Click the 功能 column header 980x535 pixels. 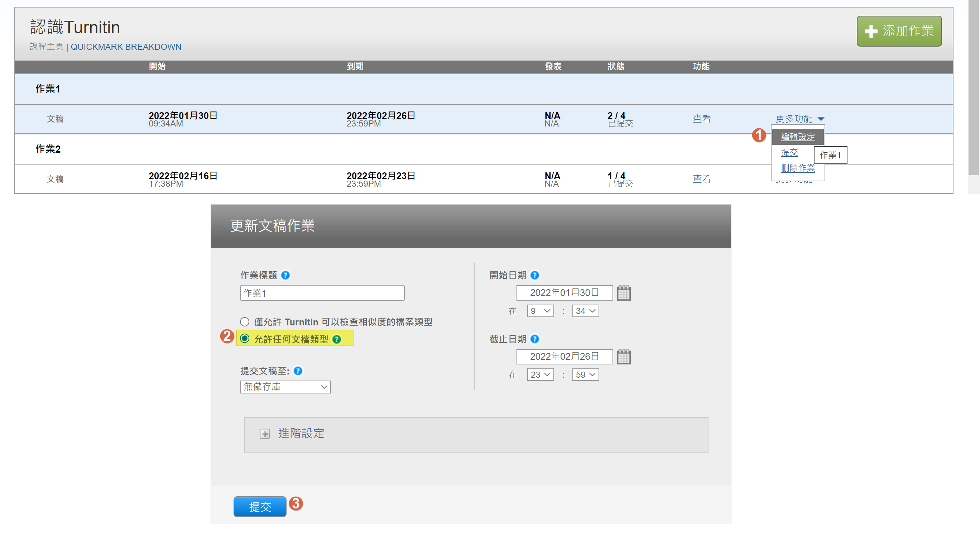pyautogui.click(x=701, y=67)
